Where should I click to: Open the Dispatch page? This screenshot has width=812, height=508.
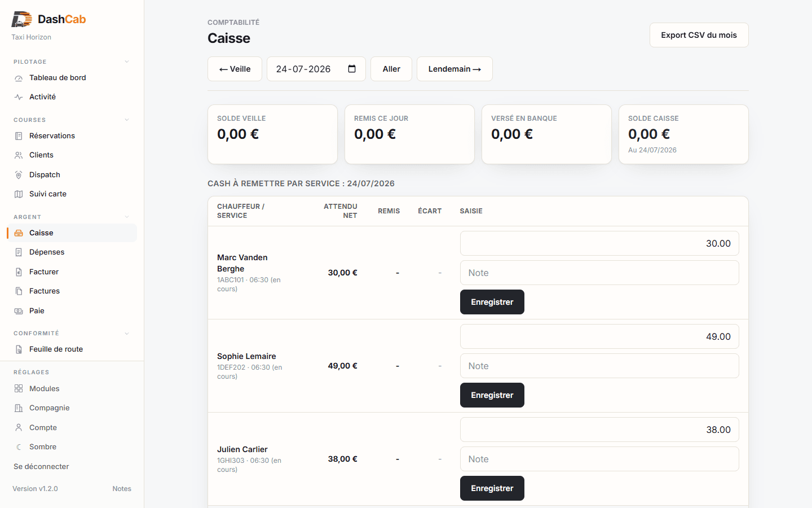coord(72,175)
